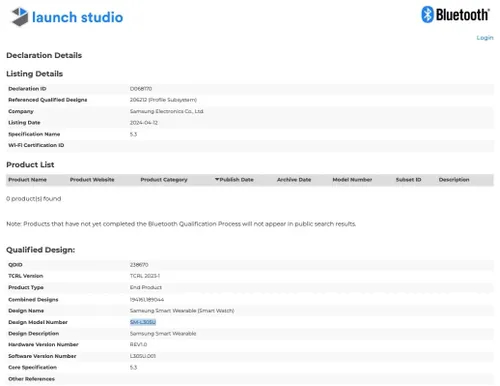The image size is (500, 386).
Task: Click the Bluetooth rune logo icon
Action: point(427,15)
